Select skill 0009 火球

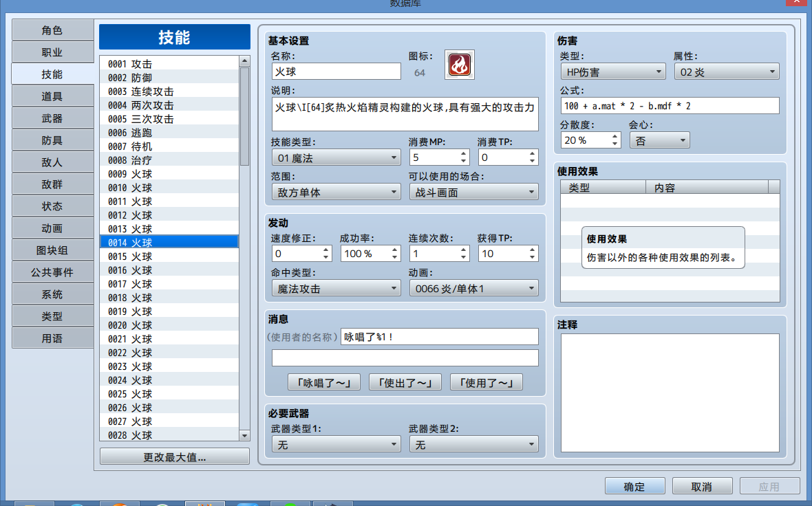point(169,174)
